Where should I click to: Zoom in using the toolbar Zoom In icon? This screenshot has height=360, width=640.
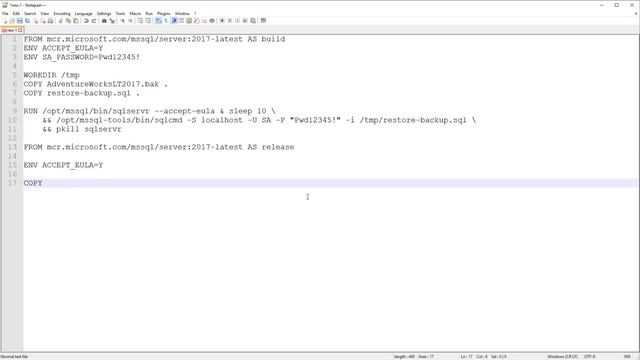point(122,20)
